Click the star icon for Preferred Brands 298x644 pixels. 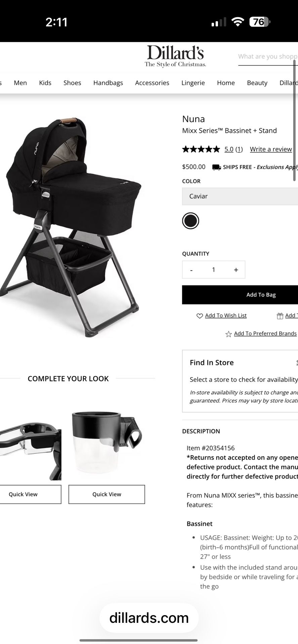[x=228, y=334]
